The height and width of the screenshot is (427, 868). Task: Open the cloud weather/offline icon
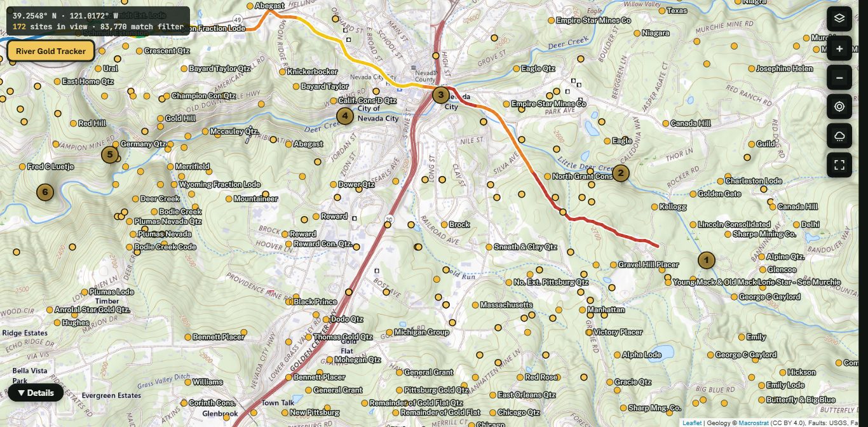click(839, 136)
